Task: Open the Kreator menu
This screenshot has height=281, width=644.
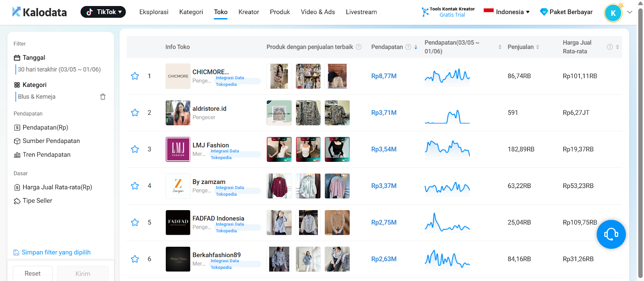Action: point(249,12)
